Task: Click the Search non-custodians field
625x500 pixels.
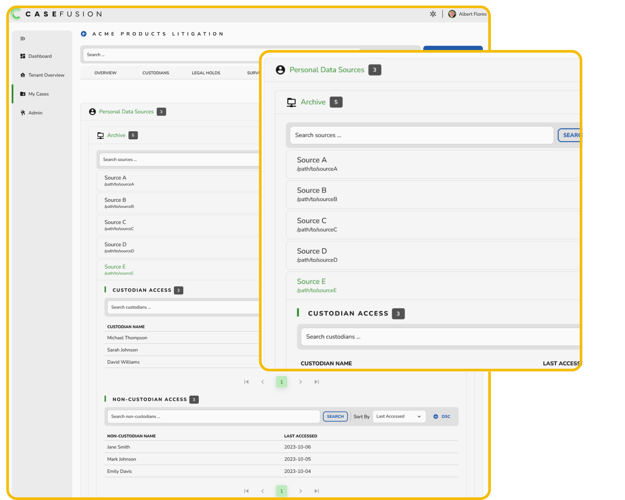Action: (x=214, y=417)
